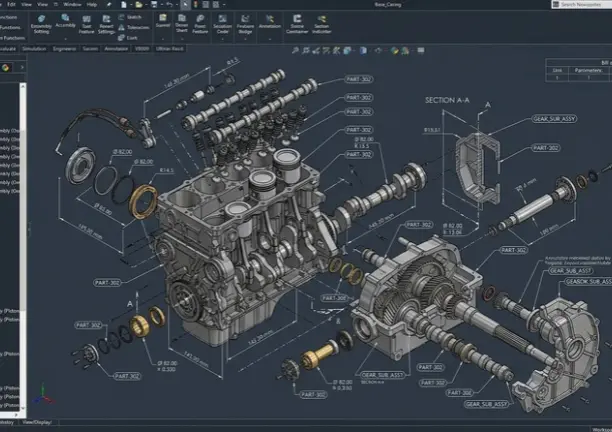Expand the left panel with the chevron arrow
The image size is (612, 432).
pos(22,68)
